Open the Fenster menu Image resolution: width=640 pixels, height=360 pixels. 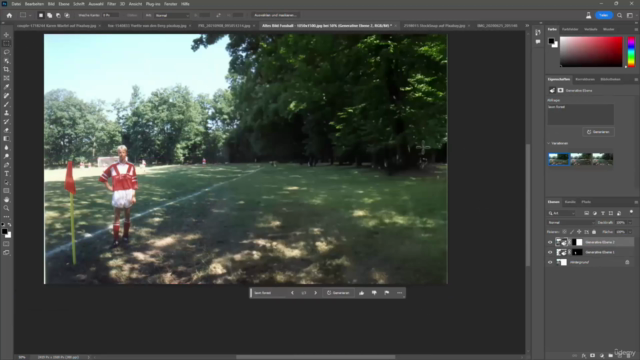click(171, 4)
